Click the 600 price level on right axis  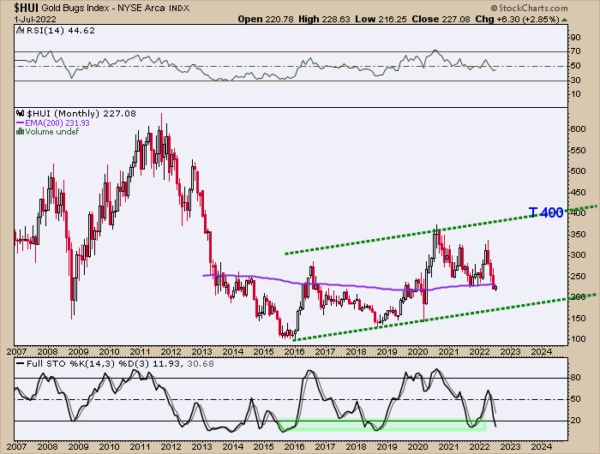click(578, 129)
